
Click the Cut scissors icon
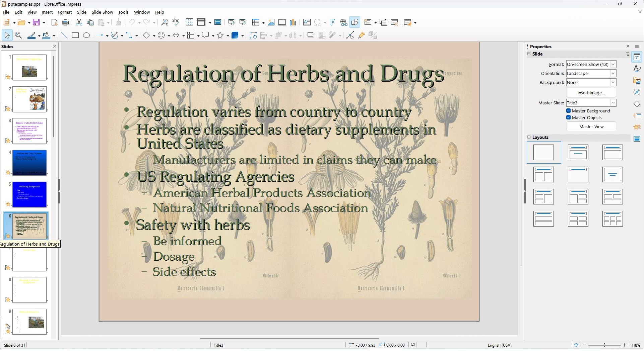click(x=79, y=22)
